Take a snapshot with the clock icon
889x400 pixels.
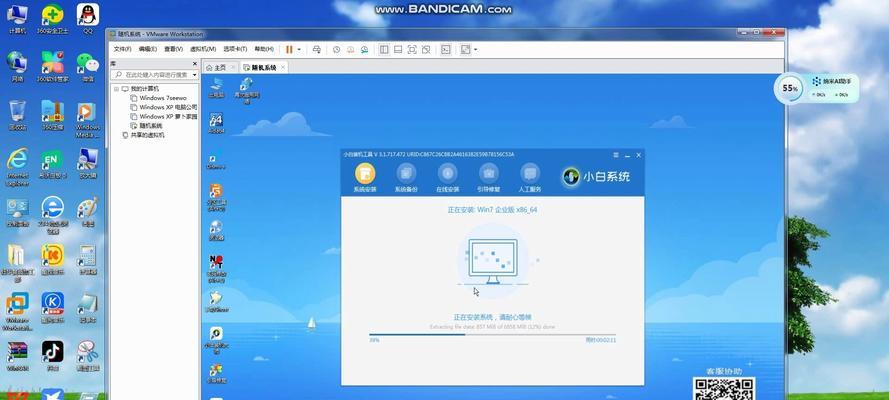click(x=336, y=50)
